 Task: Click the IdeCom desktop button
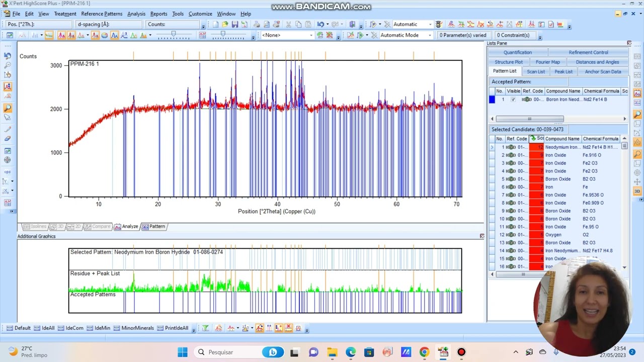tap(71, 328)
